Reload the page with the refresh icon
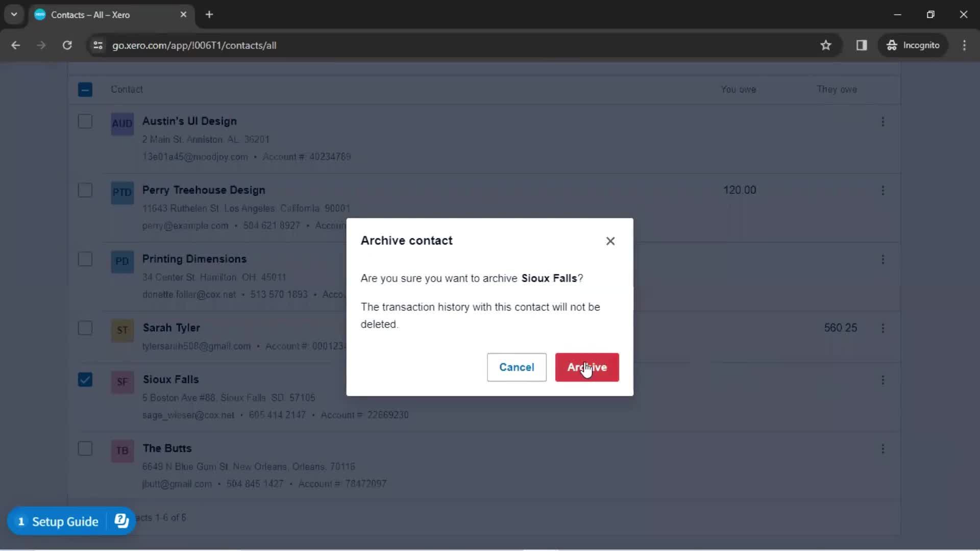Viewport: 980px width, 551px height. 67,45
